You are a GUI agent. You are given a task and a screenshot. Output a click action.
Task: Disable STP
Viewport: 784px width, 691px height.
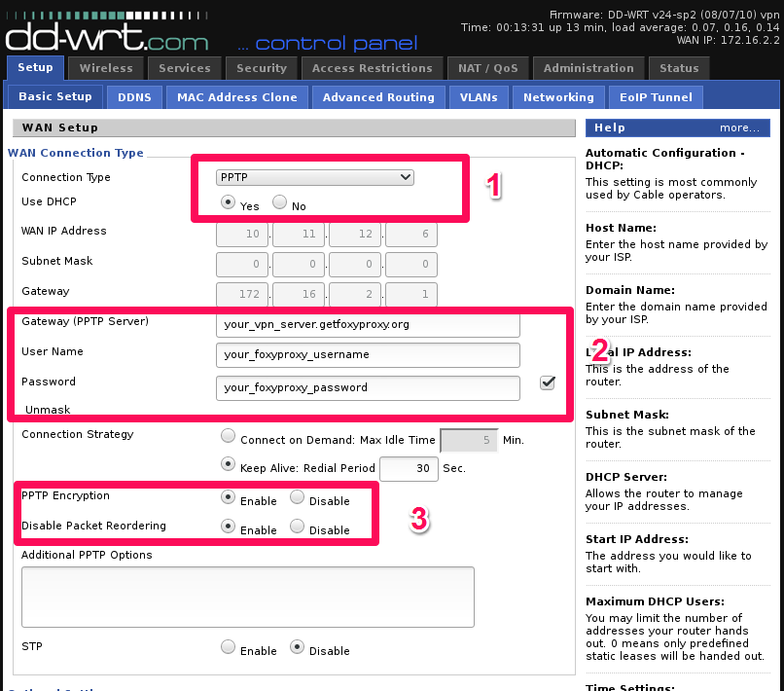[297, 647]
